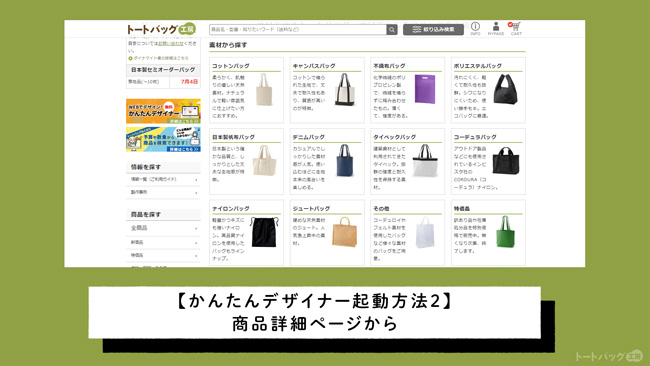Open the コーデュラバッグ category title

point(475,137)
